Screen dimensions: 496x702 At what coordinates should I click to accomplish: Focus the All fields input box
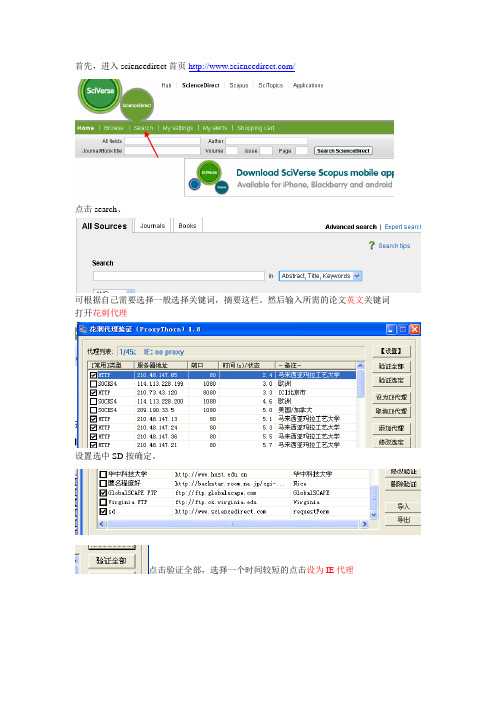(162, 141)
